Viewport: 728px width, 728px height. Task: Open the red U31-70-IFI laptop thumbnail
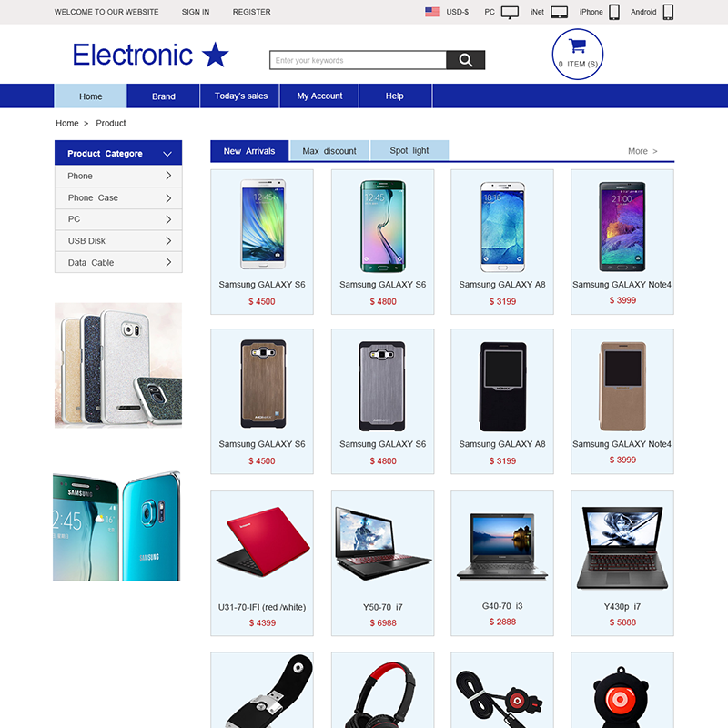tap(262, 542)
